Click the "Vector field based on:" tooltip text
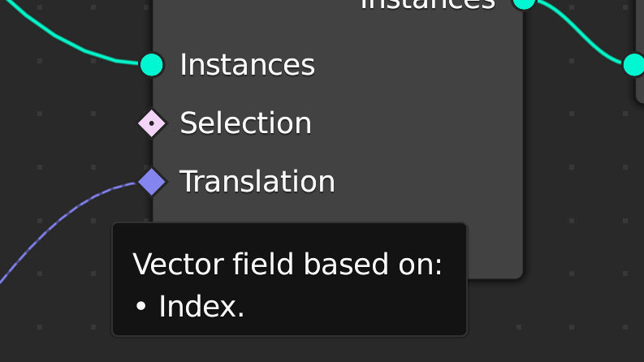The width and height of the screenshot is (644, 362). 287,265
